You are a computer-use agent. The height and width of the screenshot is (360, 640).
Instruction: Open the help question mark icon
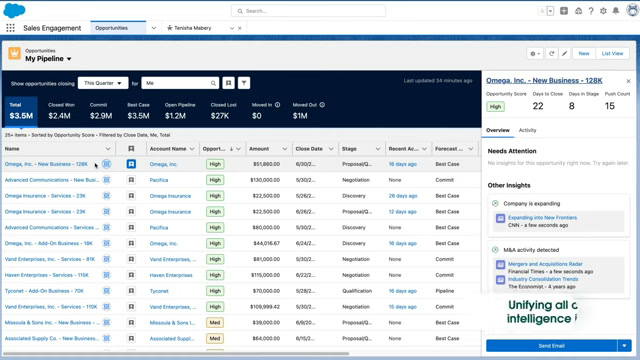click(591, 11)
